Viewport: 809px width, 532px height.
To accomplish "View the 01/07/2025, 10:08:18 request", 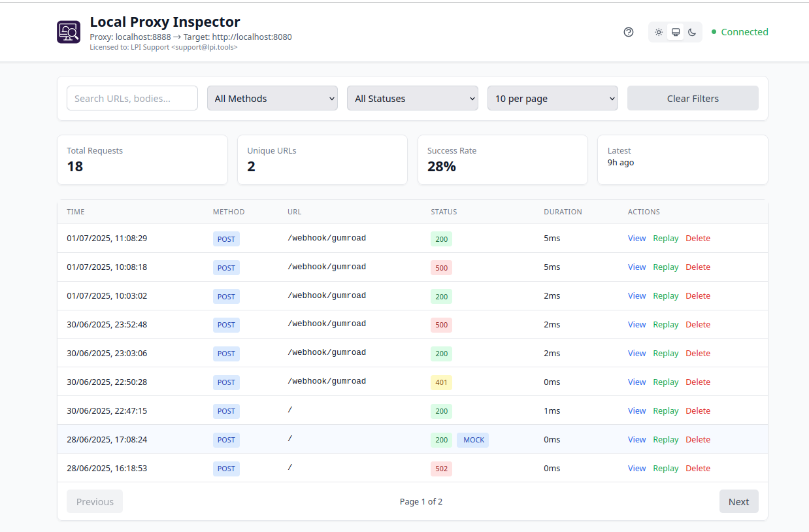I will click(x=636, y=267).
